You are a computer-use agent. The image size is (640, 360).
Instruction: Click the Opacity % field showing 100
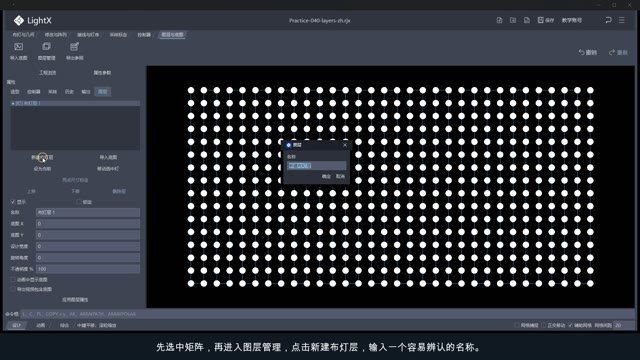point(88,269)
